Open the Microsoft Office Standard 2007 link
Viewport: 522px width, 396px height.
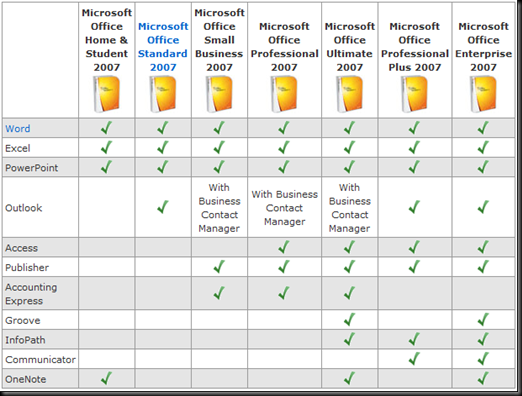coord(163,47)
